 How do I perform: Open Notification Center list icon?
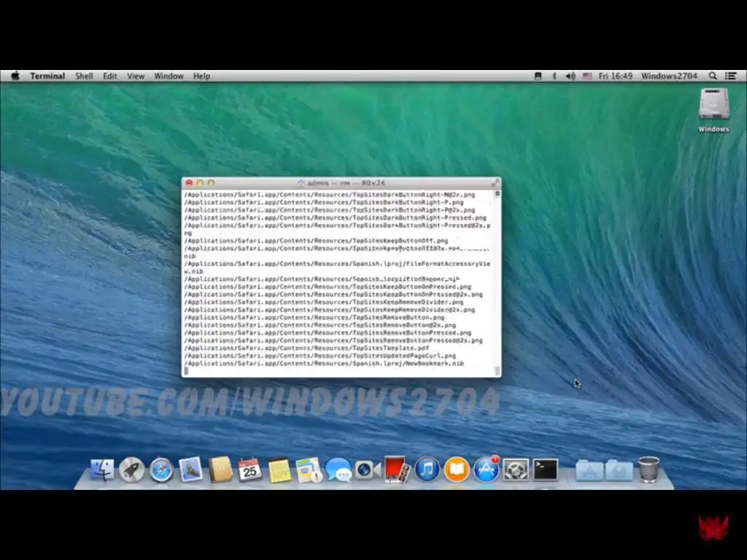[x=731, y=76]
